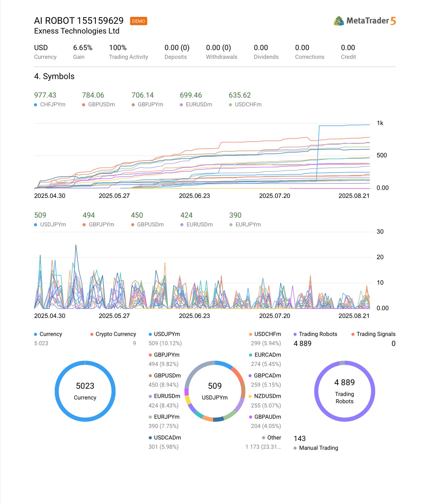Click the Crypto Currency legend dot
Viewport: 424px width, 504px height.
pos(92,334)
